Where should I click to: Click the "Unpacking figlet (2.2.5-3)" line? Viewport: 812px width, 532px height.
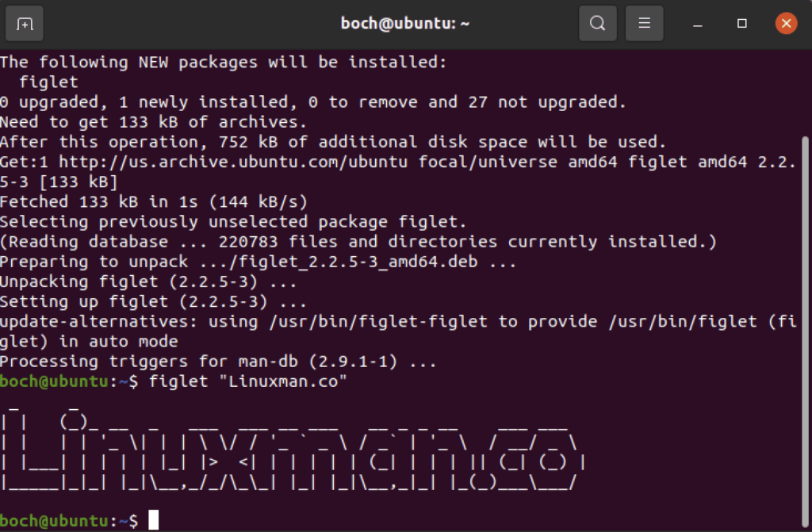(148, 281)
